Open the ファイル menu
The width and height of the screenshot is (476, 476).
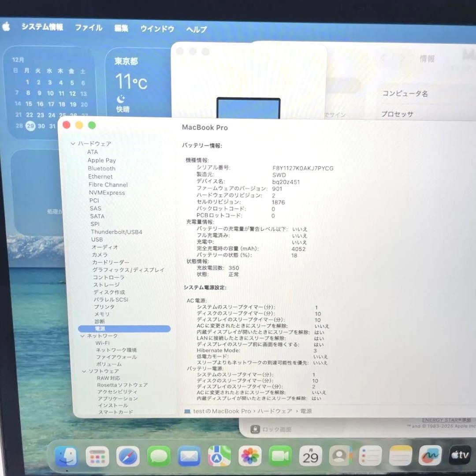tap(89, 28)
